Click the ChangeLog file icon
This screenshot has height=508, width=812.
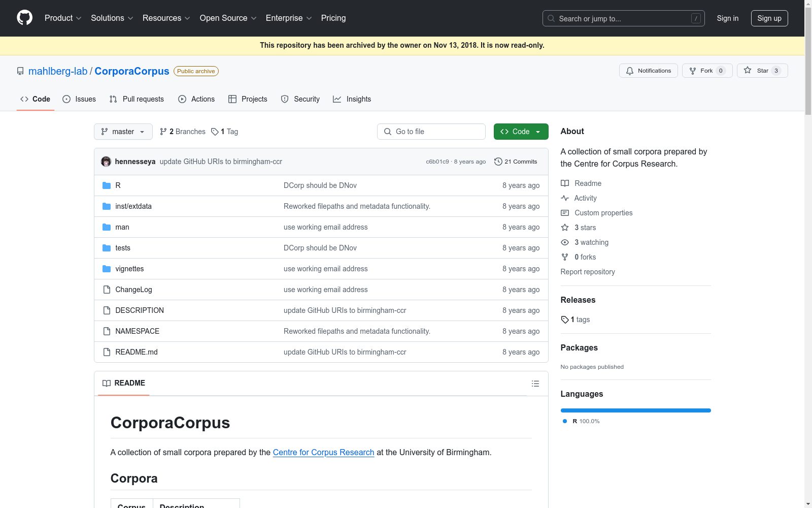pos(107,290)
